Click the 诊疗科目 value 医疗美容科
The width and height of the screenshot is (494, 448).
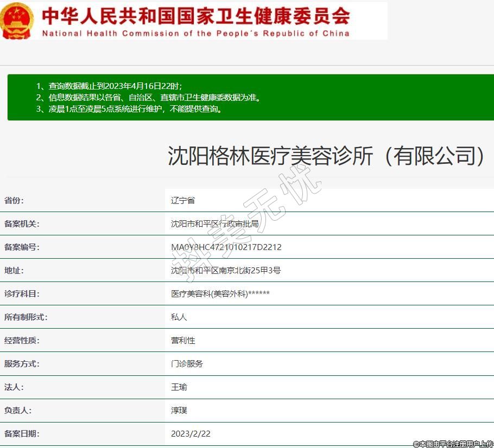220,293
